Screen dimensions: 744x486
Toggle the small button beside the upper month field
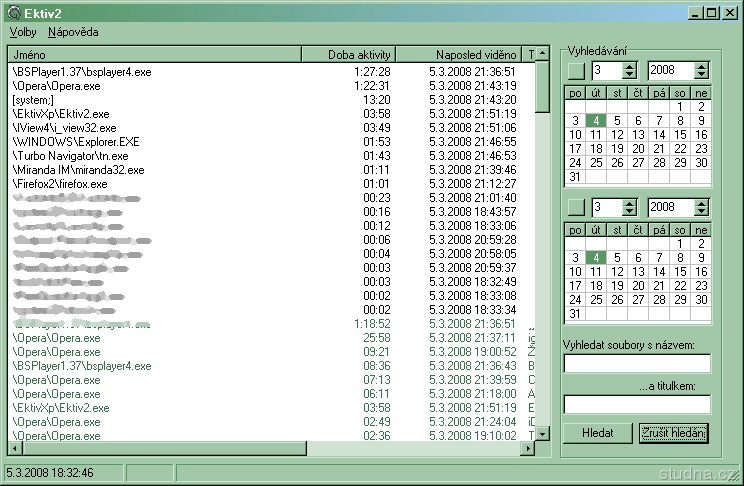click(x=576, y=71)
